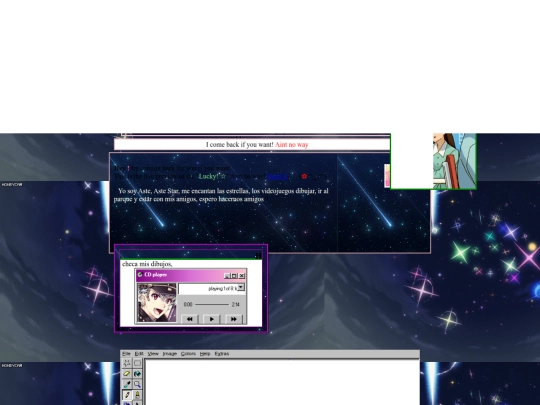540x405 pixels.
Task: Open the Image menu in paint window
Action: pyautogui.click(x=169, y=354)
